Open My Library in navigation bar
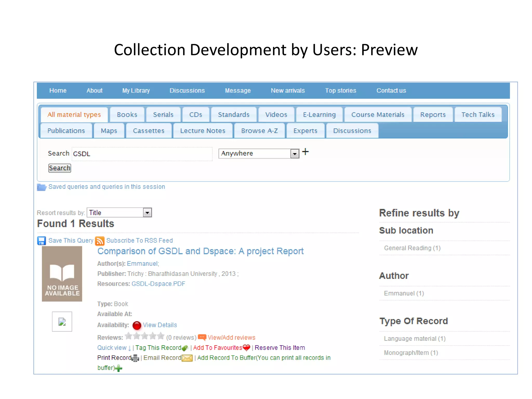This screenshot has width=532, height=399. tap(136, 91)
